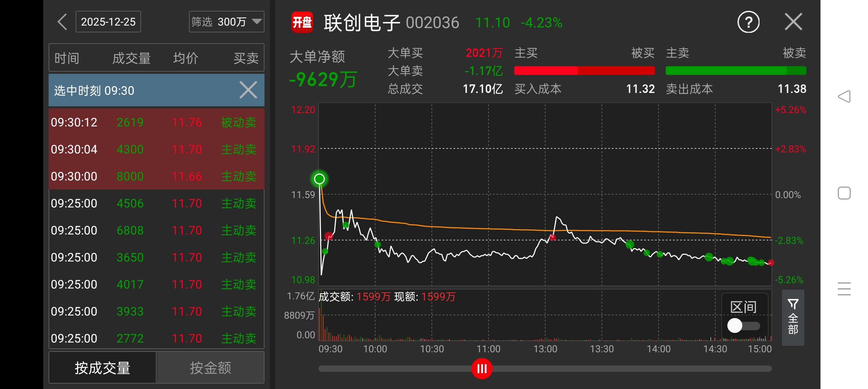Viewport: 868px width, 389px height.
Task: Toggle the 区间 switch
Action: [743, 326]
